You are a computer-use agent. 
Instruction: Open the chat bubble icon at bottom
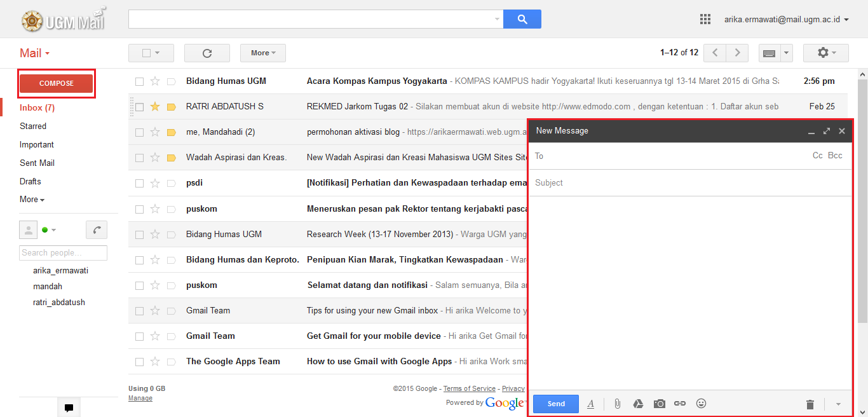click(x=69, y=408)
